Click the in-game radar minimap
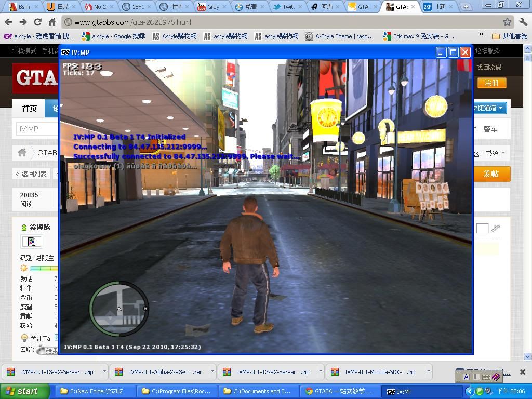 coord(119,307)
